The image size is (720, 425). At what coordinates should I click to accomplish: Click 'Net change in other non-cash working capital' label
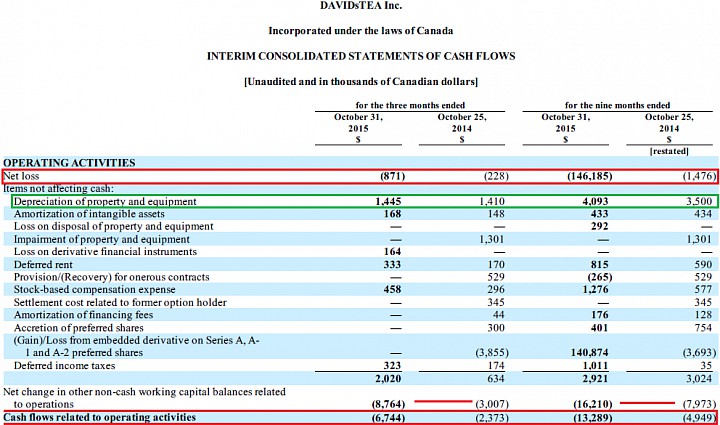coord(144,398)
